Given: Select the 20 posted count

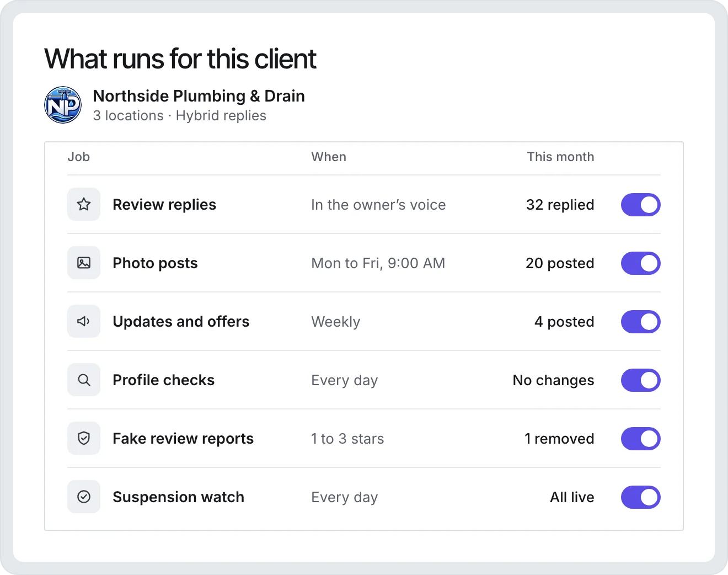Looking at the screenshot, I should [560, 263].
